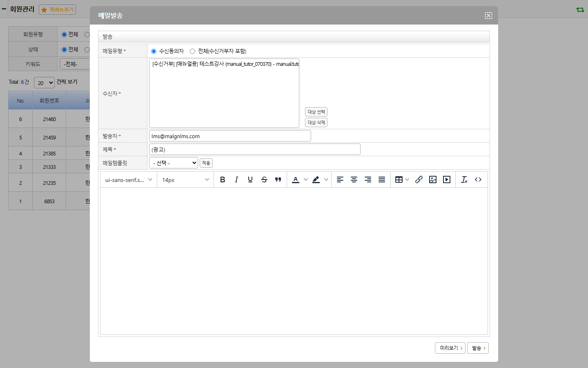The width and height of the screenshot is (588, 368).
Task: Center-align text in the editor
Action: tap(354, 180)
